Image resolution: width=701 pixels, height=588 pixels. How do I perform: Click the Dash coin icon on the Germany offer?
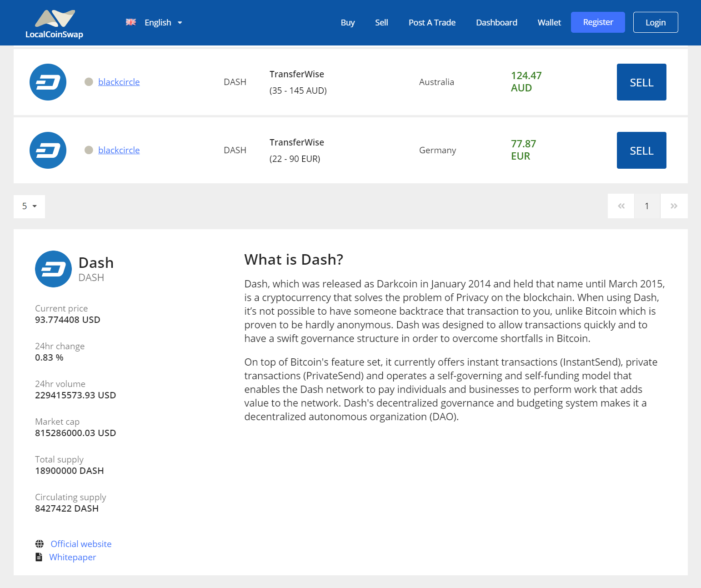tap(48, 150)
